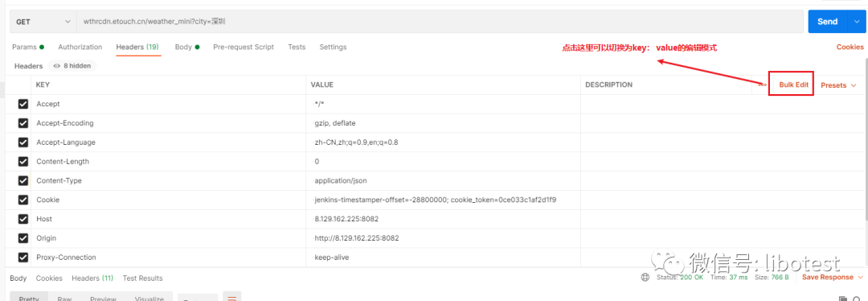
Task: Click the 'application/json' value cell
Action: pos(443,181)
